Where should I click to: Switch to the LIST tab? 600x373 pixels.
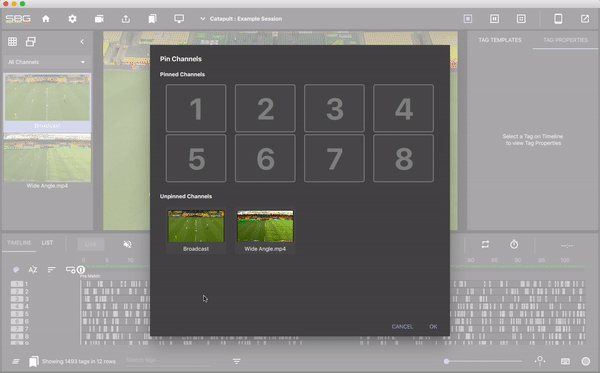point(47,243)
